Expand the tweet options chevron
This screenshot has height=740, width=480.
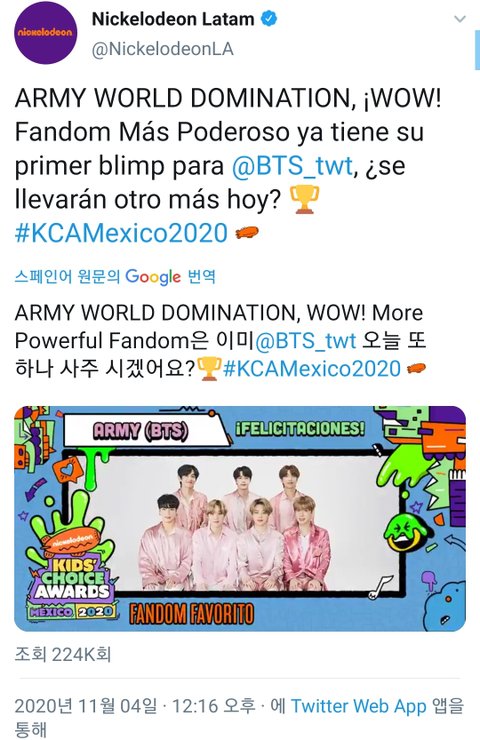459,19
